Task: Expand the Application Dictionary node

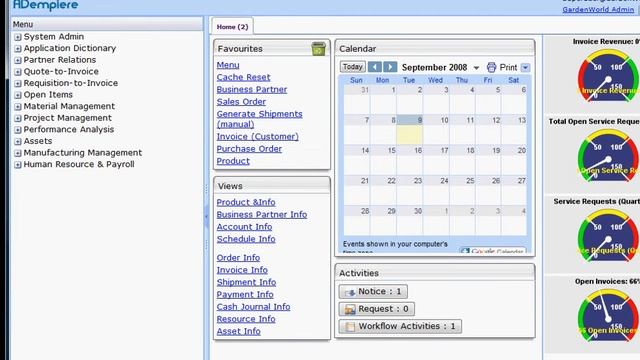Action: (x=18, y=49)
